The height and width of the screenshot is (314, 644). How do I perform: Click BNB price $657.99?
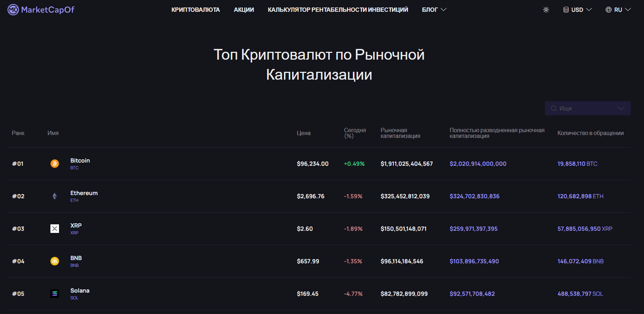coord(308,261)
